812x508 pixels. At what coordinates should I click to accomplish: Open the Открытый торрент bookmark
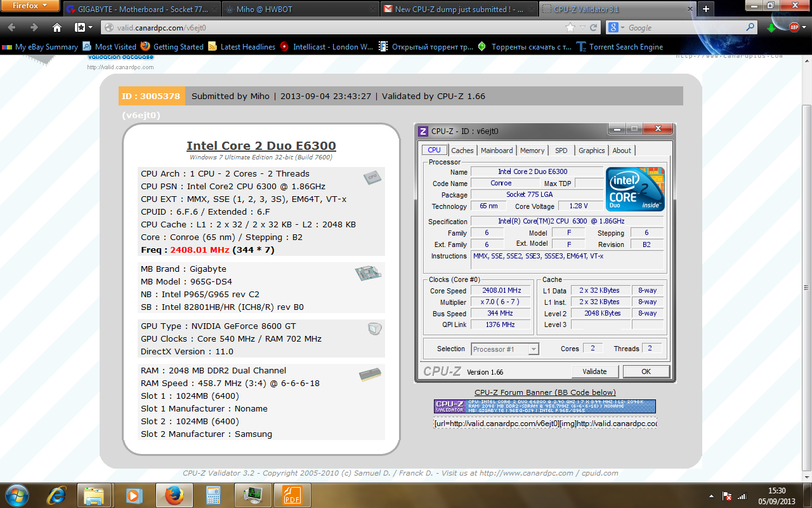point(426,47)
